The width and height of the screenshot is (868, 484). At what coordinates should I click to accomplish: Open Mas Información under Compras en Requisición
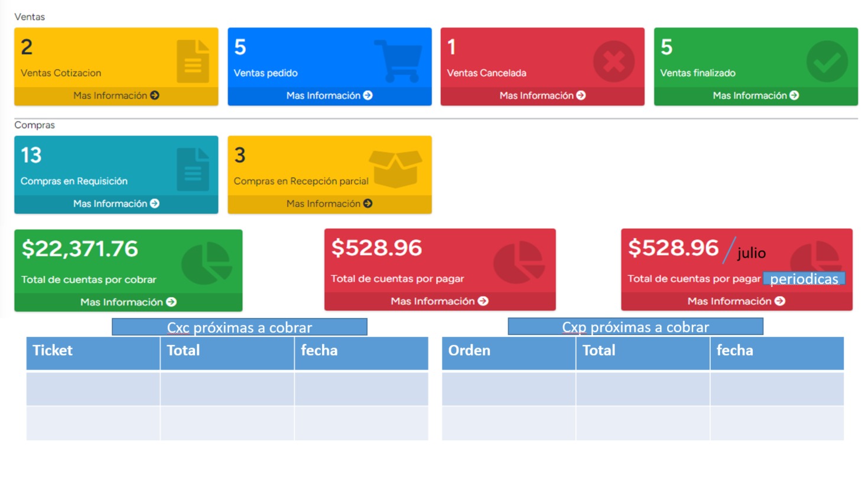coord(116,204)
